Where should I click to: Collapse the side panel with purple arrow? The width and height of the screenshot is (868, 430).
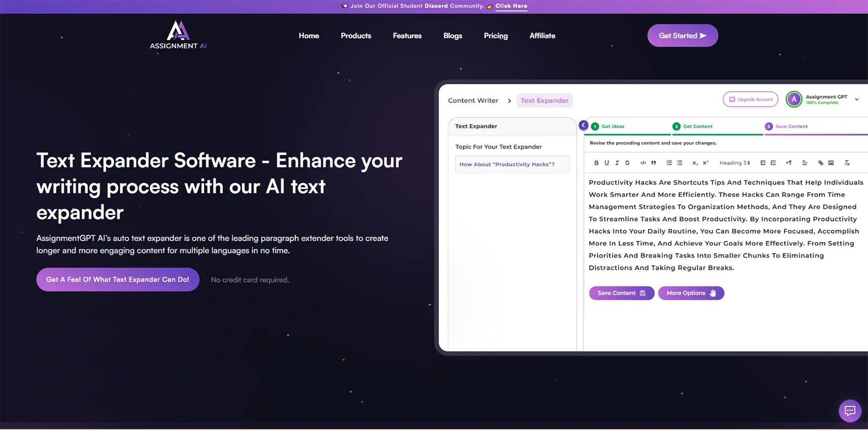[x=583, y=125]
